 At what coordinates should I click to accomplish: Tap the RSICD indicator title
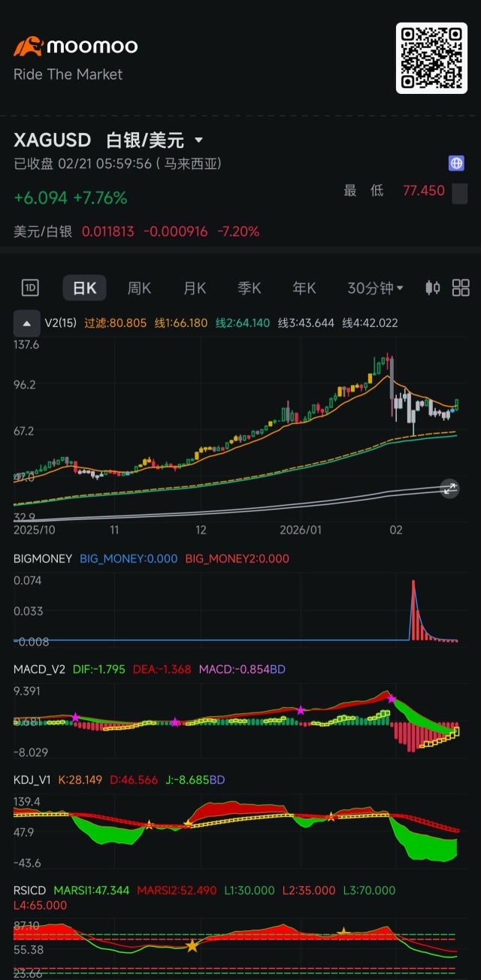point(31,890)
